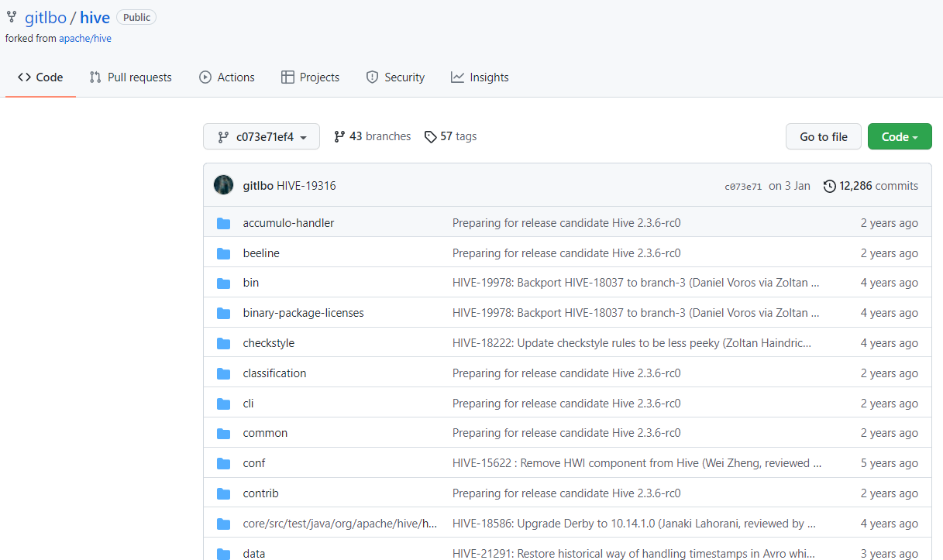View the 43 branches list

coord(372,136)
